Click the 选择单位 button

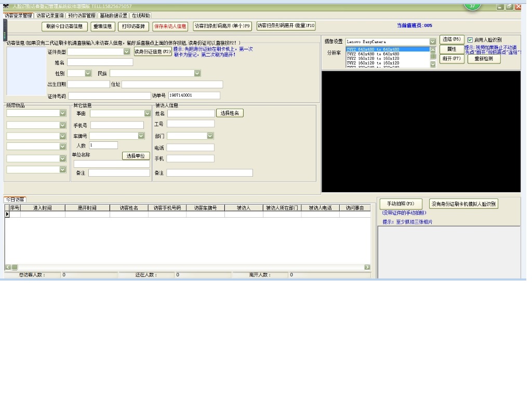(136, 156)
